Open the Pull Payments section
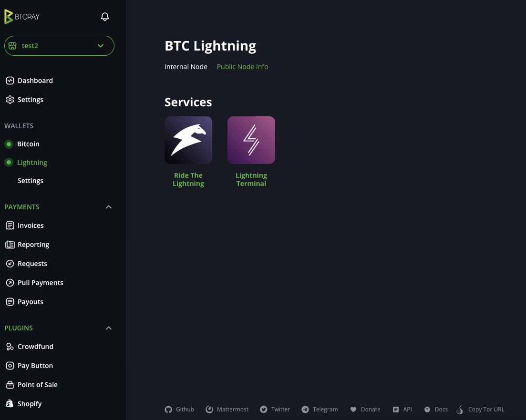 pyautogui.click(x=41, y=282)
